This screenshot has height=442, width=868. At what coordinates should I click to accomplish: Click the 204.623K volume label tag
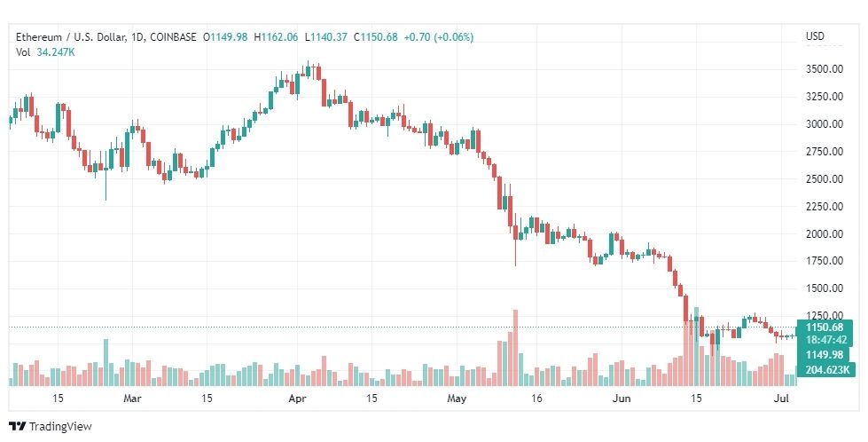tap(826, 369)
